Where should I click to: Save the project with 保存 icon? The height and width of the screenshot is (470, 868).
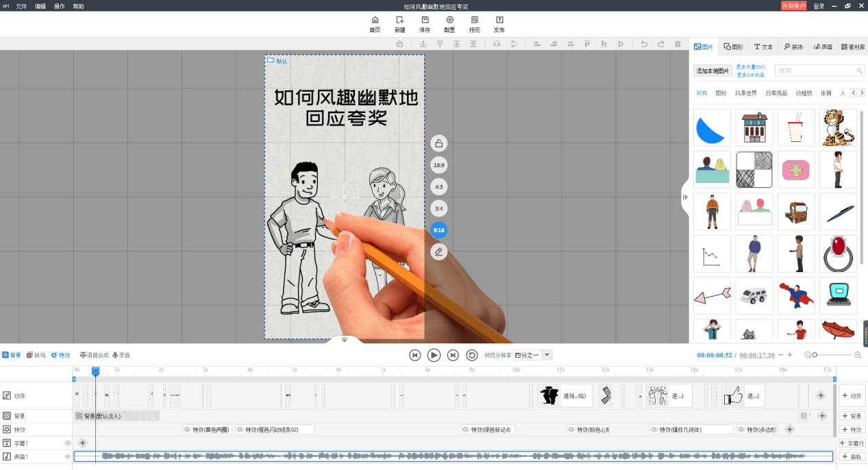tap(425, 25)
